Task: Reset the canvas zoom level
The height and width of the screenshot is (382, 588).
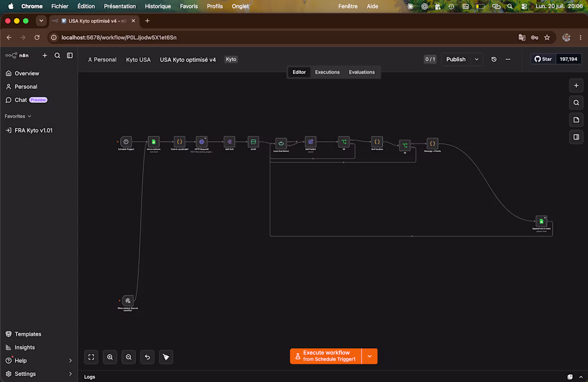Action: [x=148, y=357]
